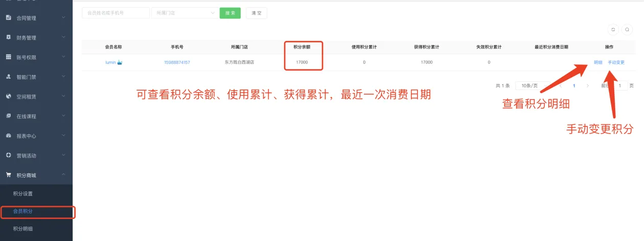Collapse the 积分商城 menu chevron
The width and height of the screenshot is (644, 241).
(63, 175)
